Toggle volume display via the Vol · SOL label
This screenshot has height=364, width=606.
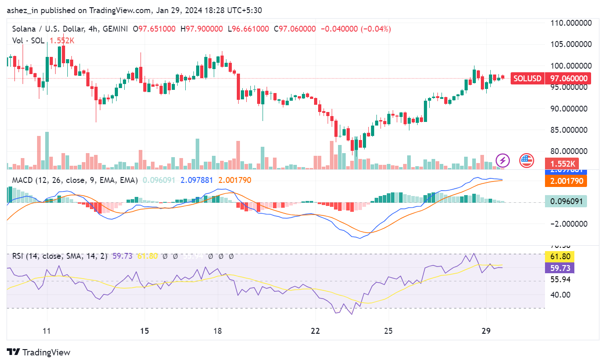(28, 40)
